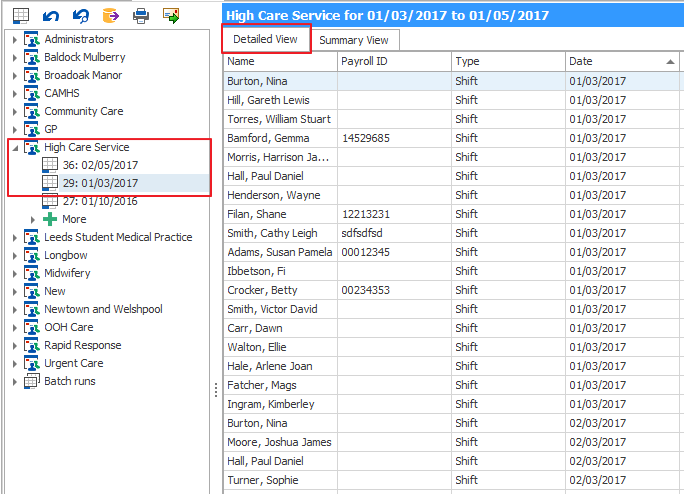The height and width of the screenshot is (494, 684).
Task: Click the Payroll ID column header
Action: tap(393, 62)
